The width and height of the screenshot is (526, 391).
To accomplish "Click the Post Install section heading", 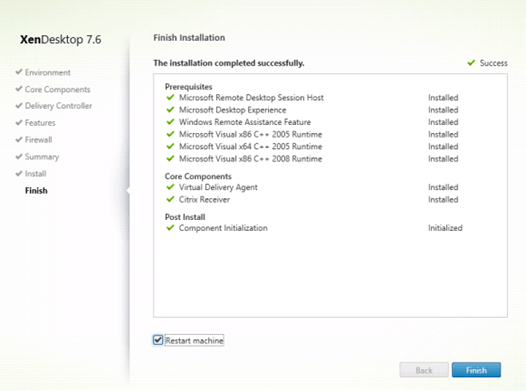I will tap(185, 217).
